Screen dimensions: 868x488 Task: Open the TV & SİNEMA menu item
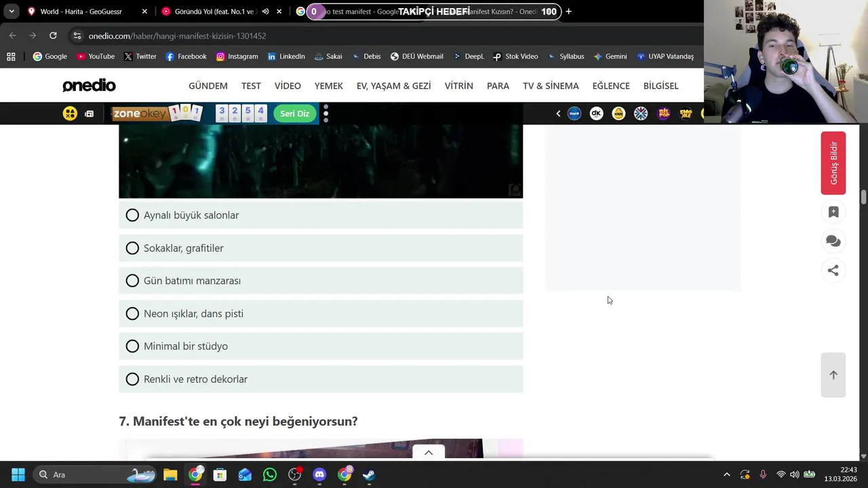point(551,85)
